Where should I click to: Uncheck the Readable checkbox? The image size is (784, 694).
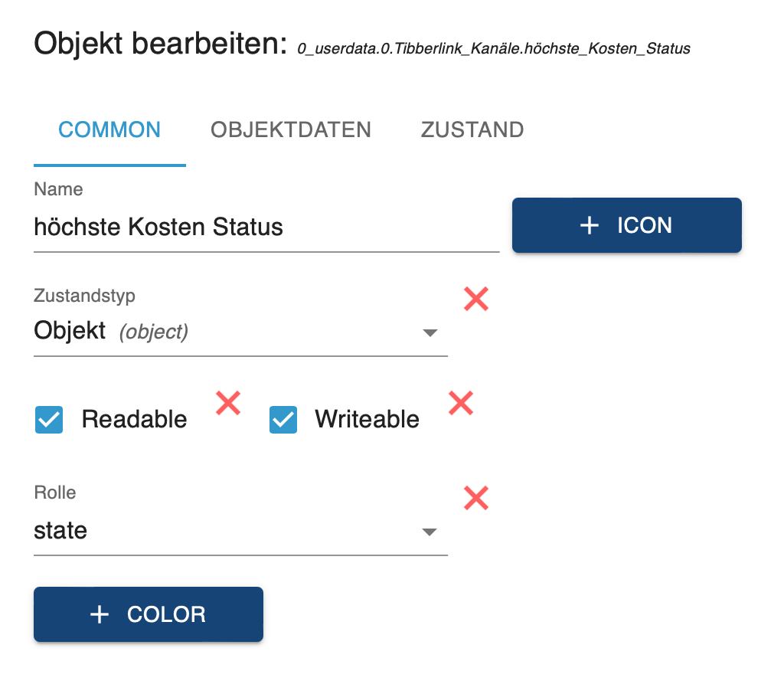49,420
